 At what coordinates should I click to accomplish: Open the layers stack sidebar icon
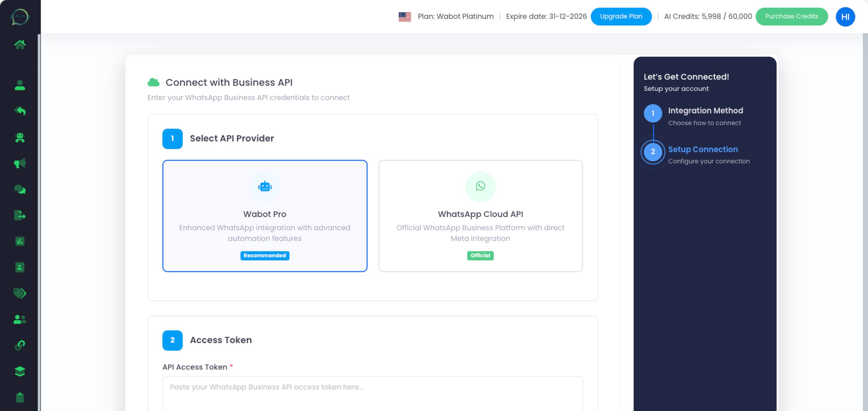coord(20,371)
